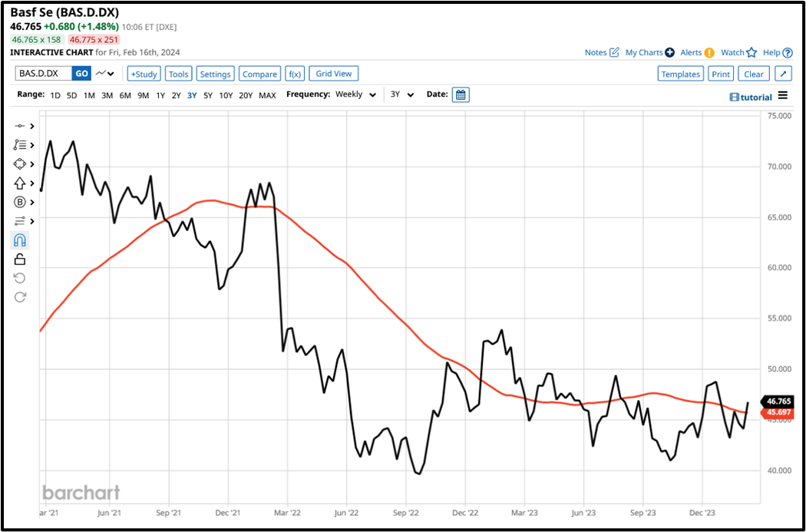
Task: Open the Frequency dropdown
Action: click(355, 94)
